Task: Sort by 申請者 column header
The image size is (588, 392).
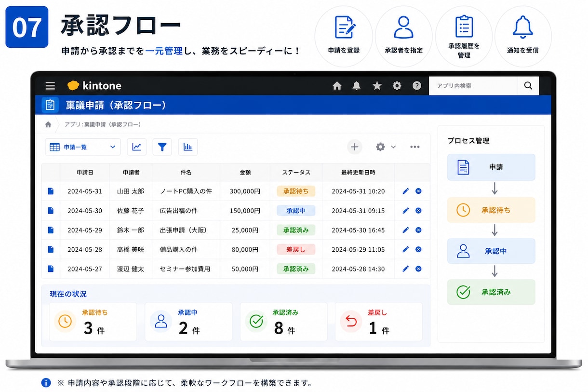Action: click(131, 172)
